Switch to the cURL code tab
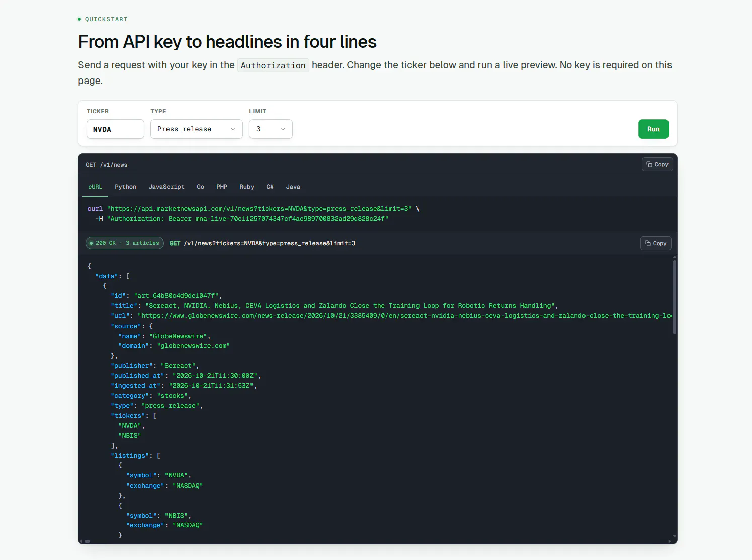The height and width of the screenshot is (560, 752). [x=95, y=187]
